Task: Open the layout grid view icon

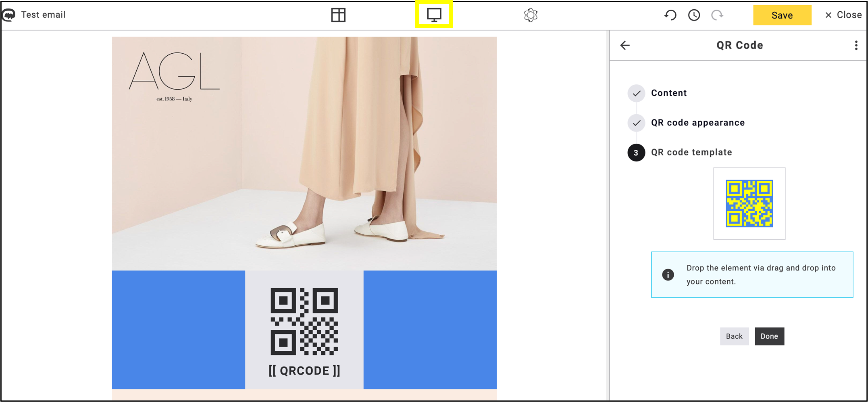Action: tap(338, 15)
